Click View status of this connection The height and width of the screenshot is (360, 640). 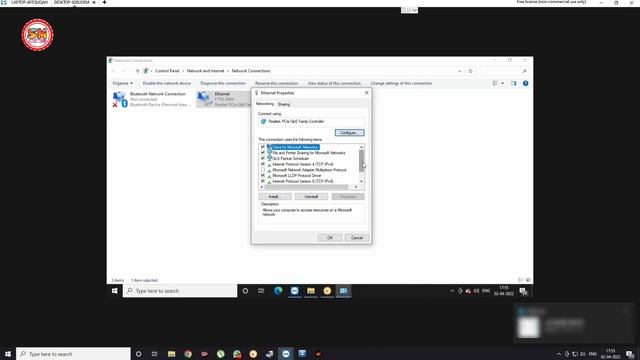(x=334, y=83)
